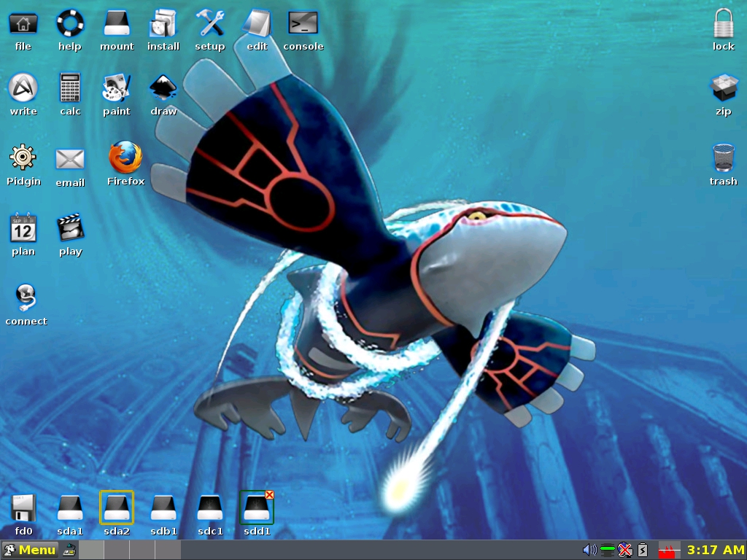Open the Pidgin messenger icon
747x560 pixels.
click(23, 158)
